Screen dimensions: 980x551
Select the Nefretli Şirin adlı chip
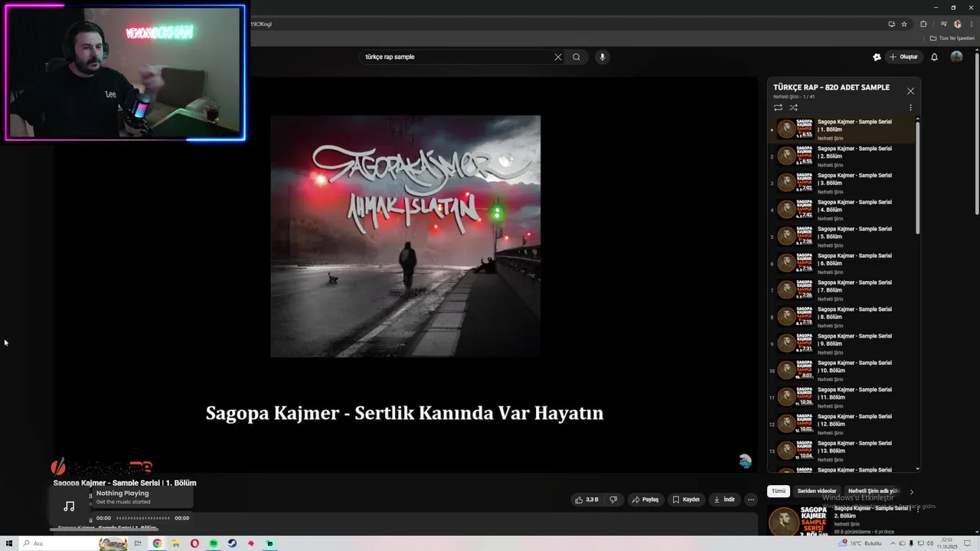click(873, 491)
